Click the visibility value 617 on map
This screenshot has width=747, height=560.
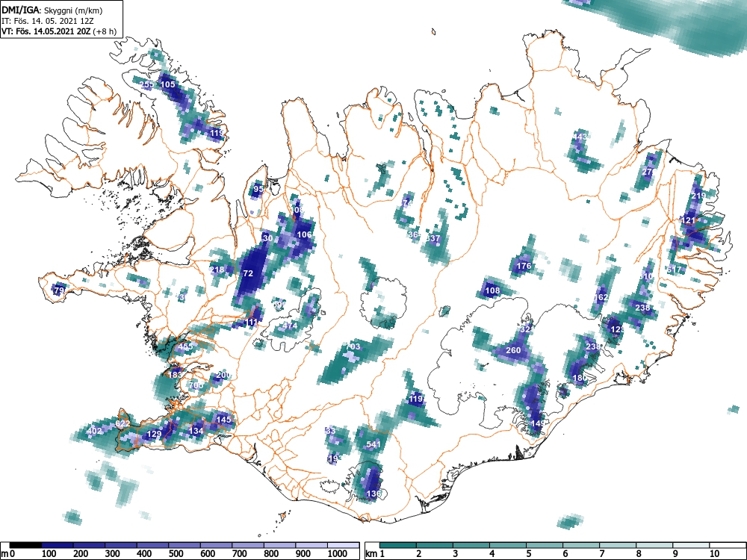pos(674,270)
